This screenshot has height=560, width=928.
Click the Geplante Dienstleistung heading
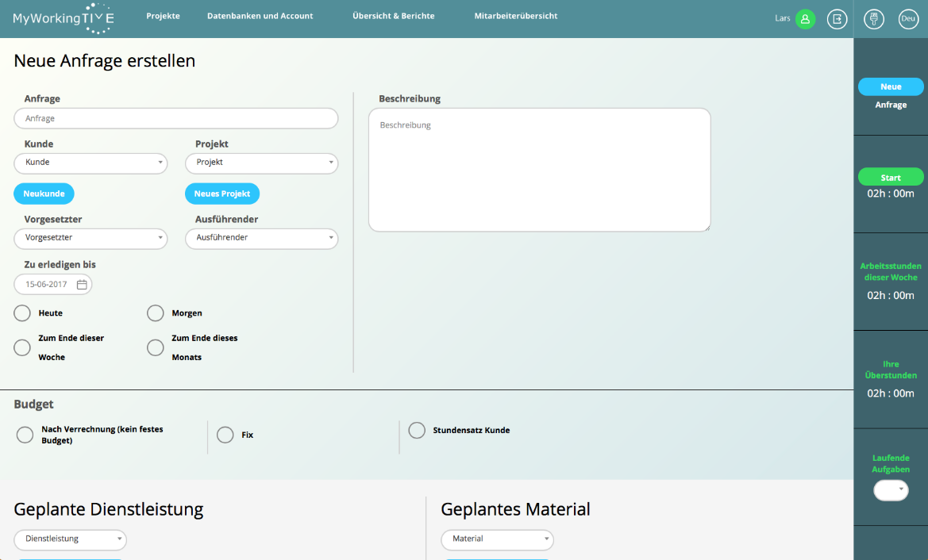click(x=108, y=509)
